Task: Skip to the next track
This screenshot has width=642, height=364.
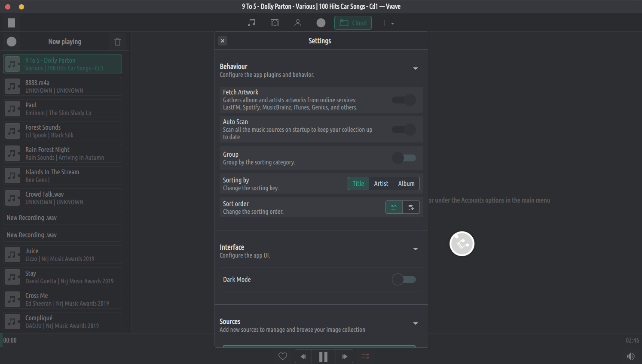Action: coord(344,356)
